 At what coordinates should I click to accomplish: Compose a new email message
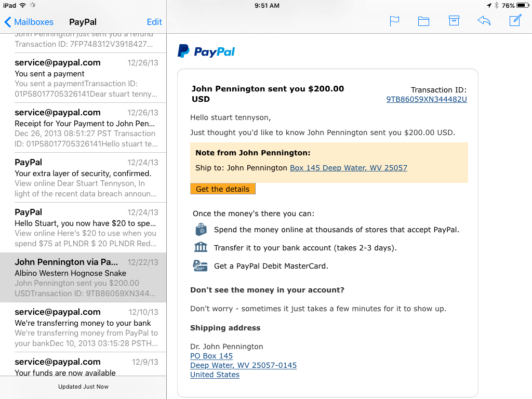click(x=515, y=20)
